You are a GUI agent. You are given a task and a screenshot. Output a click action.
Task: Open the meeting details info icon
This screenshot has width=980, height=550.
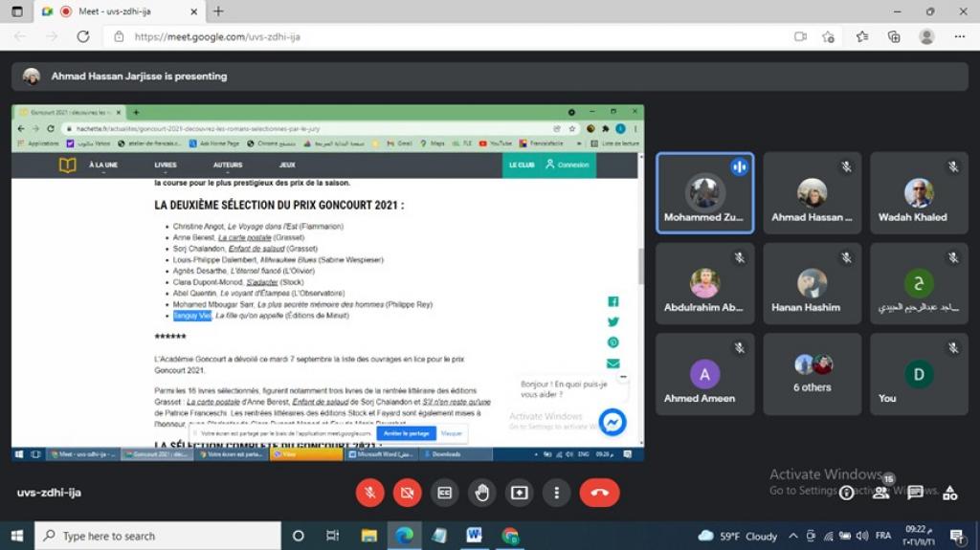click(847, 493)
